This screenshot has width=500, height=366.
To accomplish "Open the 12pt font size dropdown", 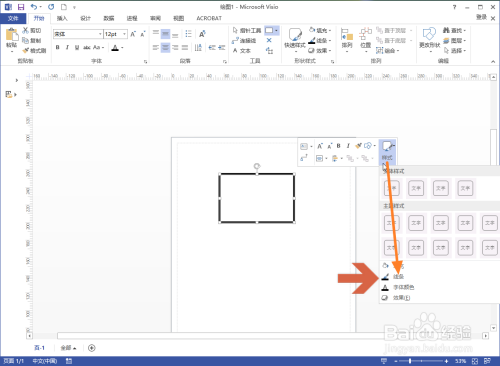I will (x=124, y=34).
